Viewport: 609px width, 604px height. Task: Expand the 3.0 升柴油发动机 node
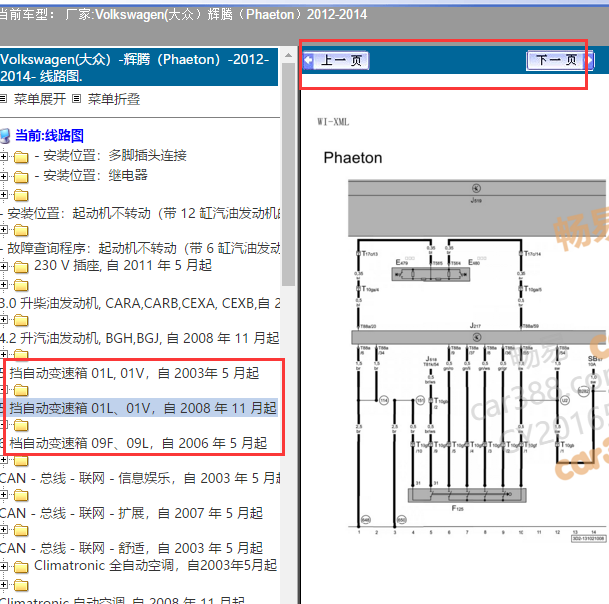point(3,285)
